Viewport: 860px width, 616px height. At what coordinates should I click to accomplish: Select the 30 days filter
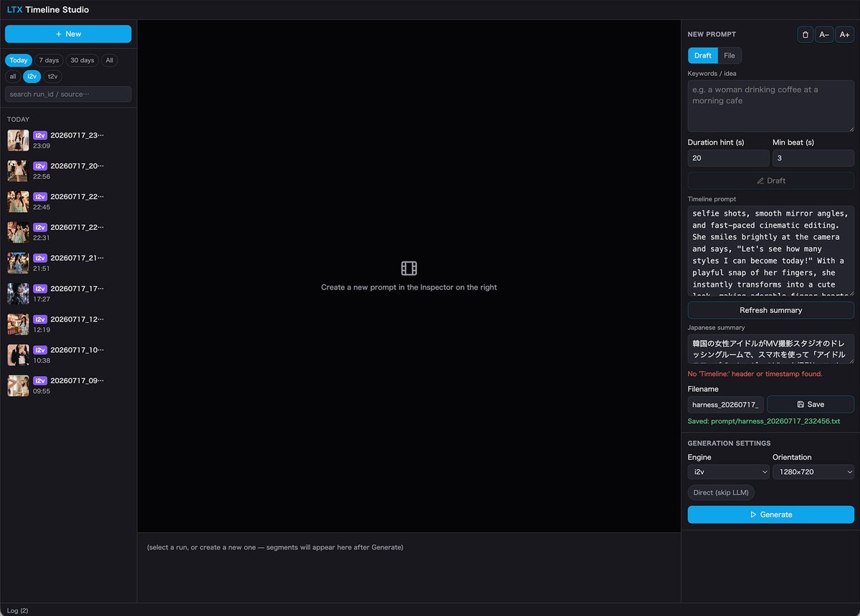point(82,60)
